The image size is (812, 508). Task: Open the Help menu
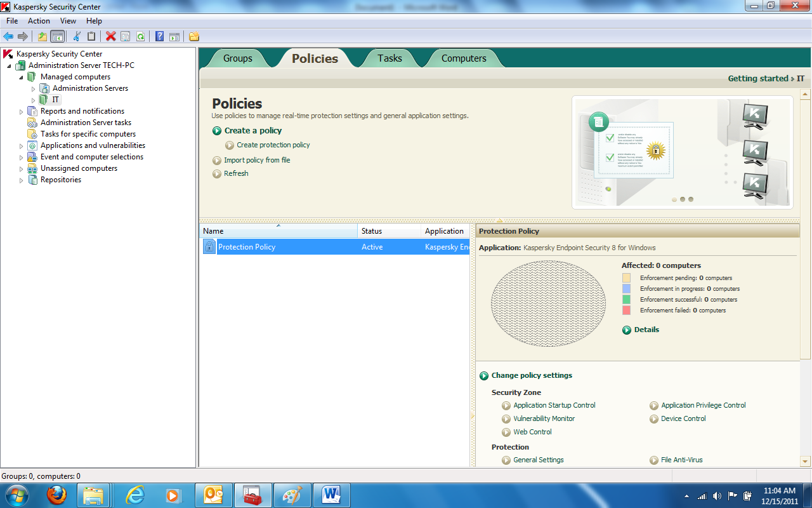tap(94, 21)
